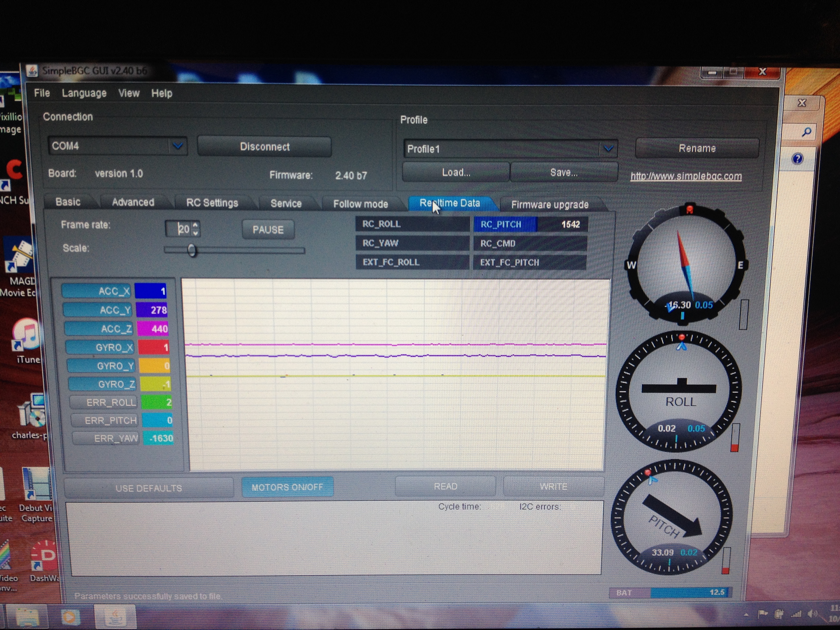Click the Disconnect button
The image size is (840, 630).
coord(264,147)
